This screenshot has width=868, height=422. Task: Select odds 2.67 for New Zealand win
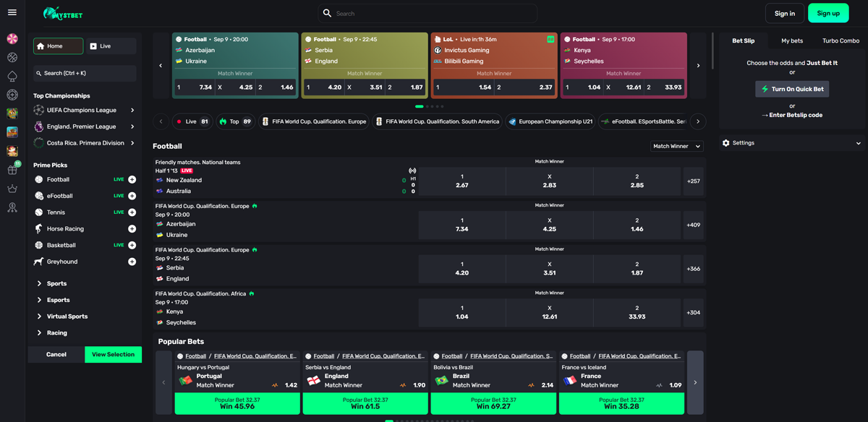pos(462,181)
